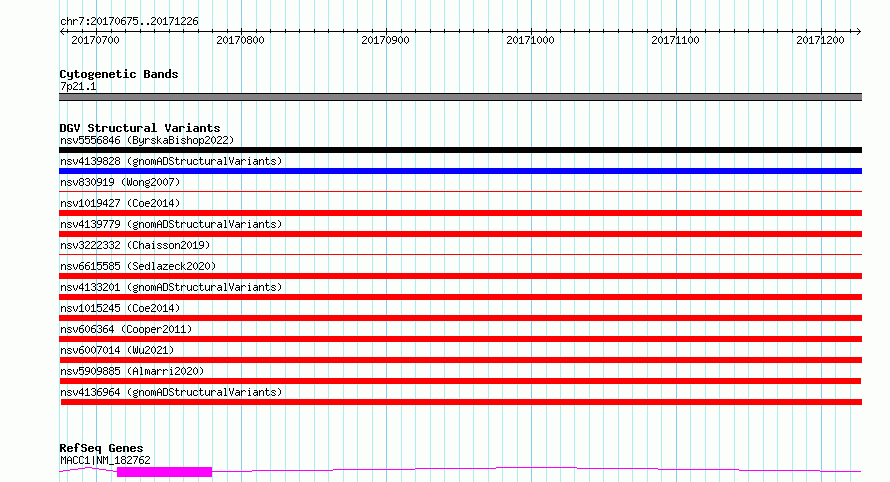Open the nsv5556846 (ByrskaBishop2022) label
This screenshot has width=890, height=482.
click(147, 140)
